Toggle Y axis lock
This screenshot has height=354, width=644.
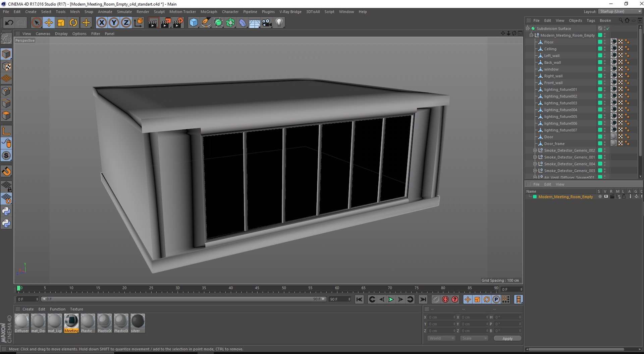coord(114,23)
